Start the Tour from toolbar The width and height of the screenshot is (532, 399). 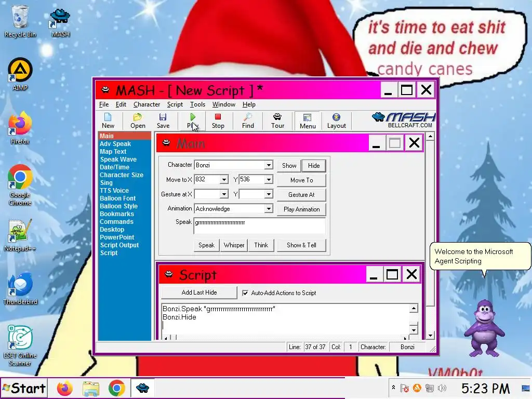pos(277,121)
